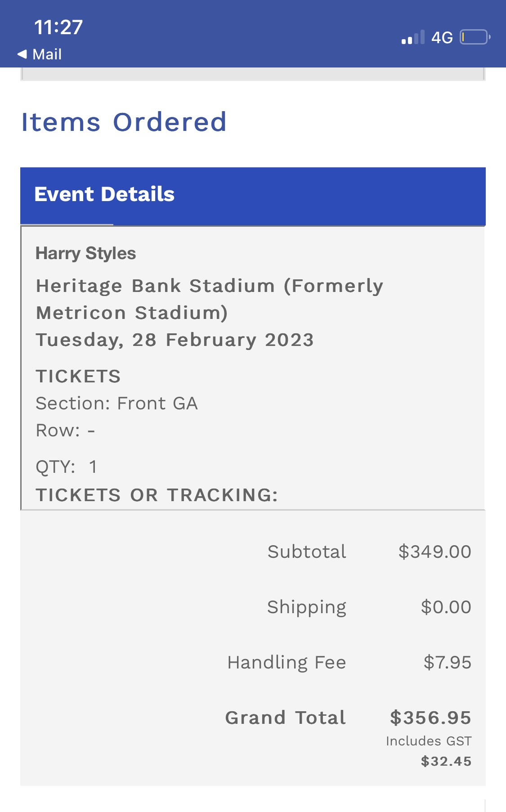Tap the battery level icon

click(x=475, y=37)
